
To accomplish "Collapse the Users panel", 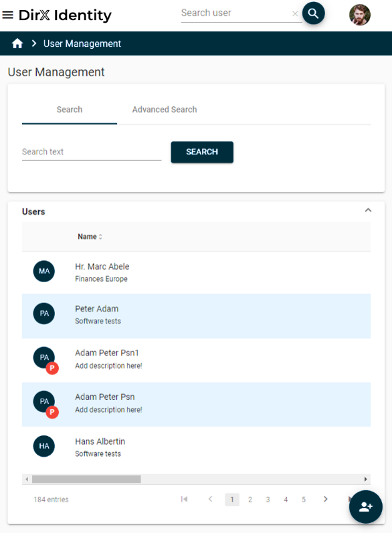I will (368, 210).
